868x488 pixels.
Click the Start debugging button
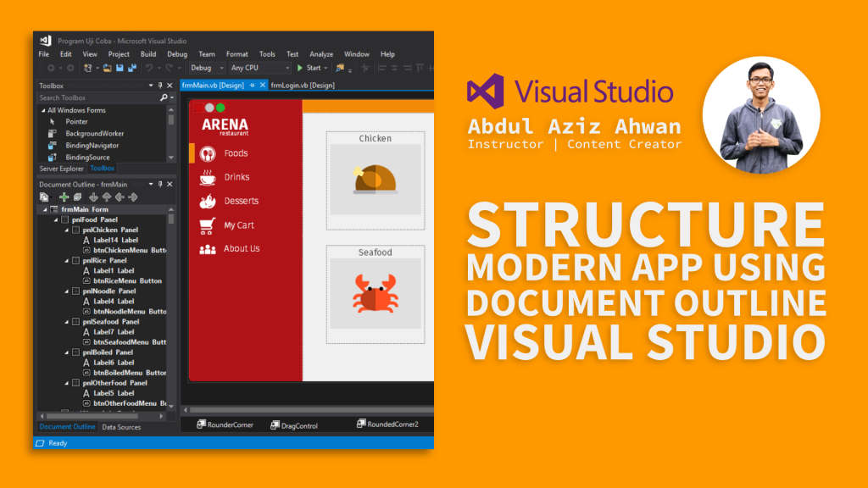pos(309,68)
